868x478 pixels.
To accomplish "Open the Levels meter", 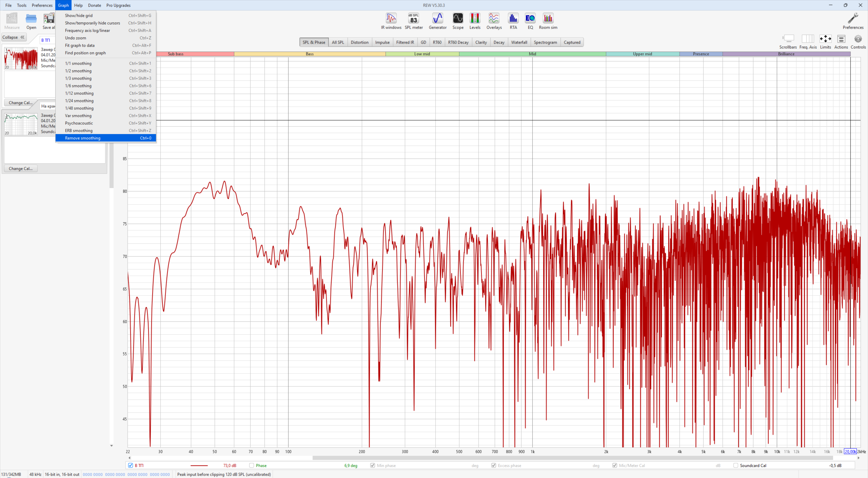I will click(x=475, y=21).
